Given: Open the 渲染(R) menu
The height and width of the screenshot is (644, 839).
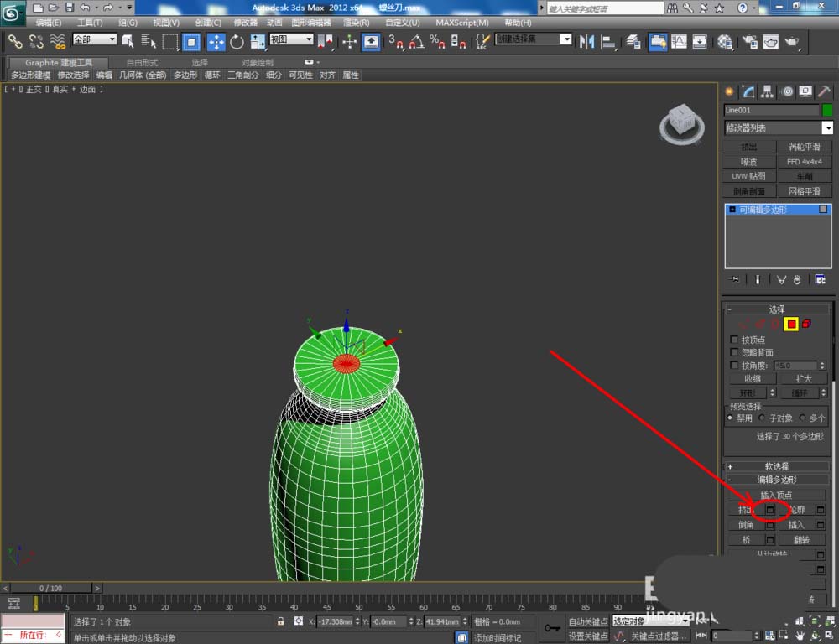Looking at the screenshot, I should coord(357,23).
